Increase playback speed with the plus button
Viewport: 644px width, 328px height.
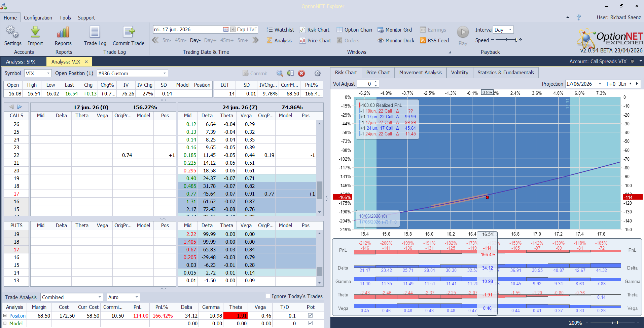(x=521, y=40)
